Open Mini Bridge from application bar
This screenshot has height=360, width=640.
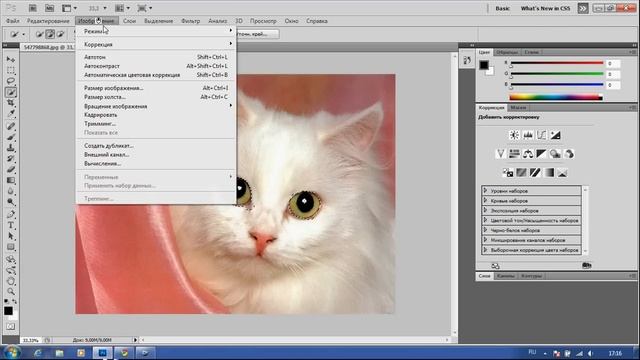[x=49, y=8]
